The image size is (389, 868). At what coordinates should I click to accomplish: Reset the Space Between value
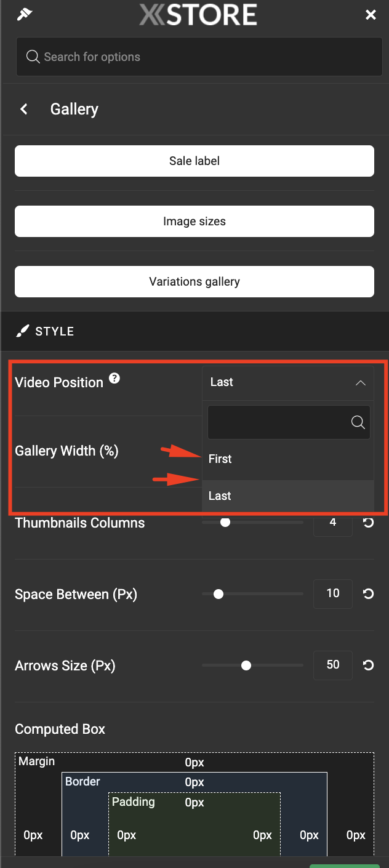(x=368, y=593)
